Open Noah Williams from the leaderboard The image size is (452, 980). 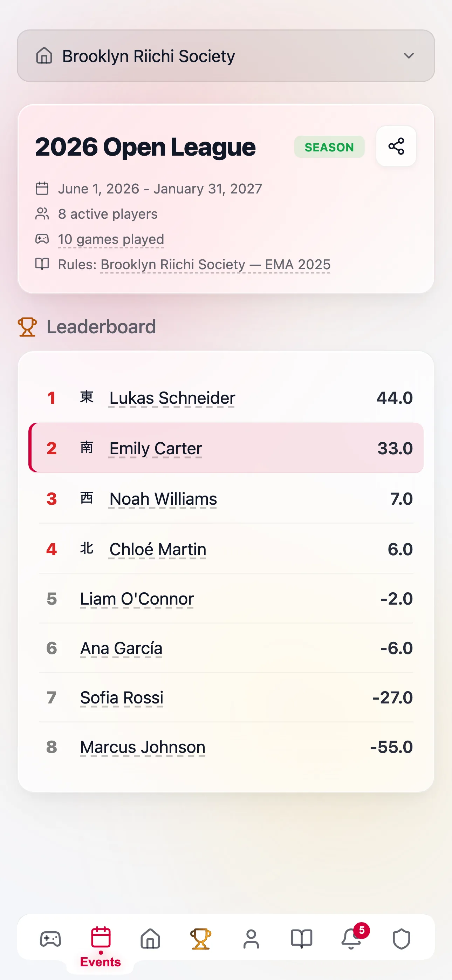tap(163, 499)
